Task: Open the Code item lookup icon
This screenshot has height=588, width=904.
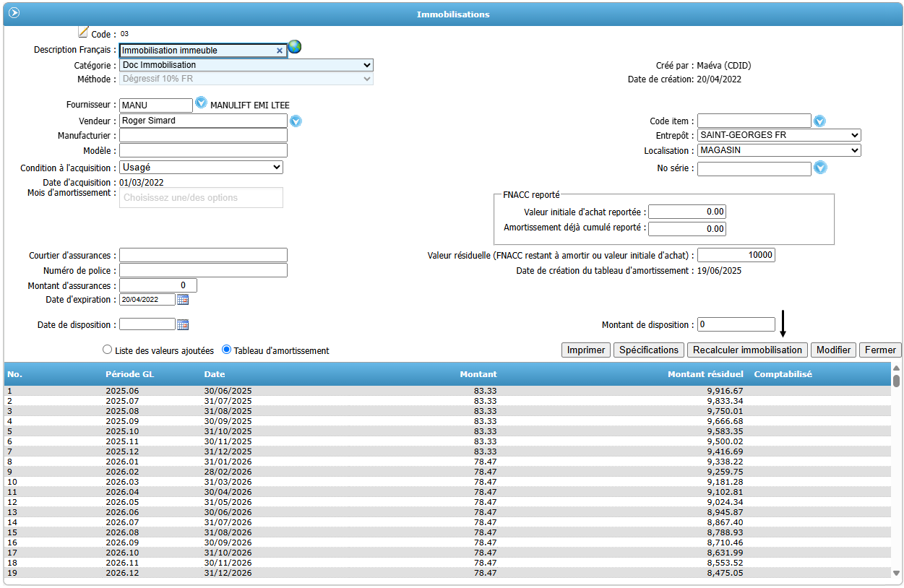Action: click(x=819, y=121)
